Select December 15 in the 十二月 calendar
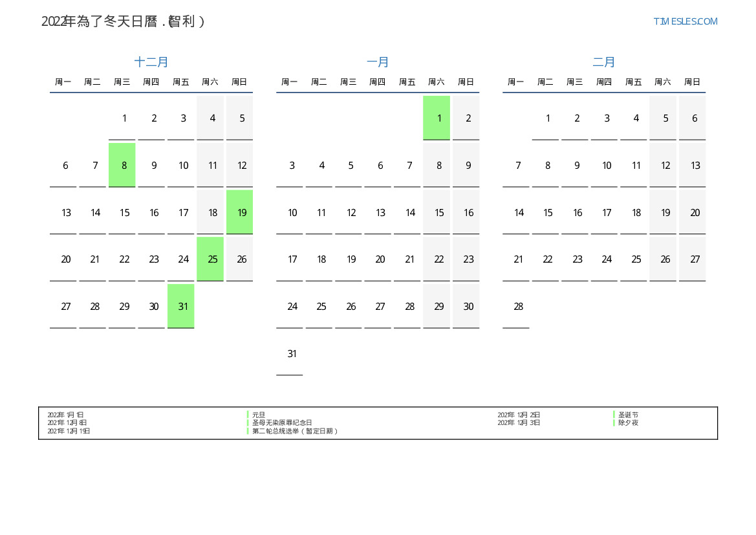The width and height of the screenshot is (756, 535). pos(122,212)
